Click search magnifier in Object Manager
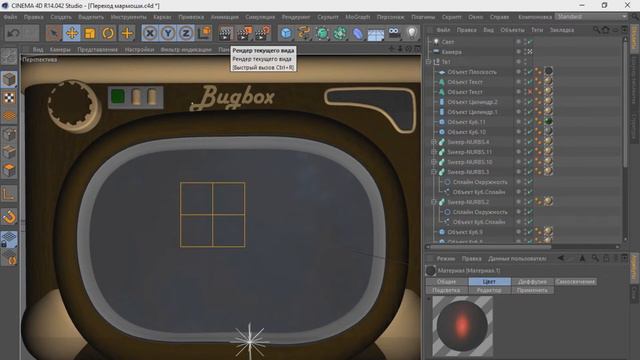This screenshot has width=640, height=360. [596, 30]
